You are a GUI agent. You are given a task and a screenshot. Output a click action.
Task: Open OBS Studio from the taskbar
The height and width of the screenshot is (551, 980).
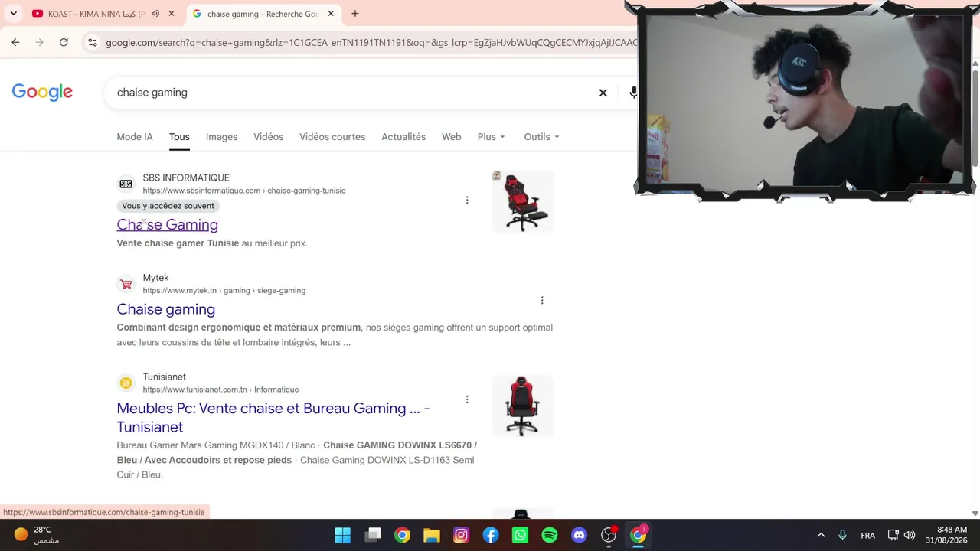tap(609, 535)
